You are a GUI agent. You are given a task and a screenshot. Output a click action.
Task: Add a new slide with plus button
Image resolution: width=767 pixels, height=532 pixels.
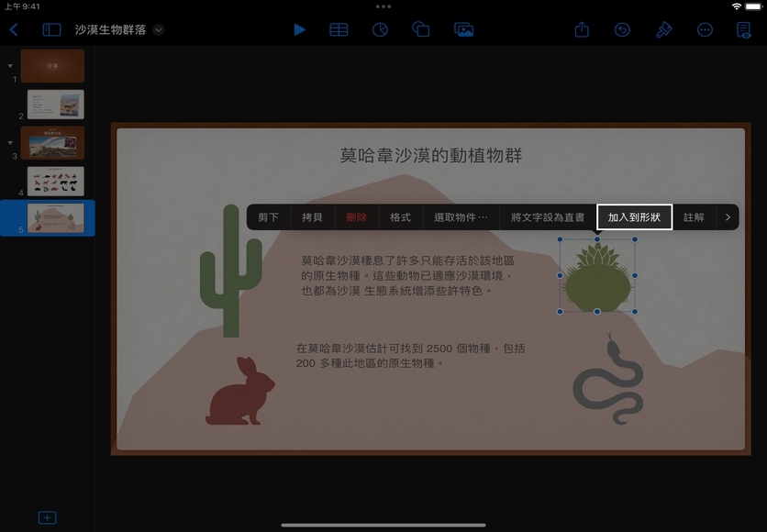pyautogui.click(x=47, y=517)
